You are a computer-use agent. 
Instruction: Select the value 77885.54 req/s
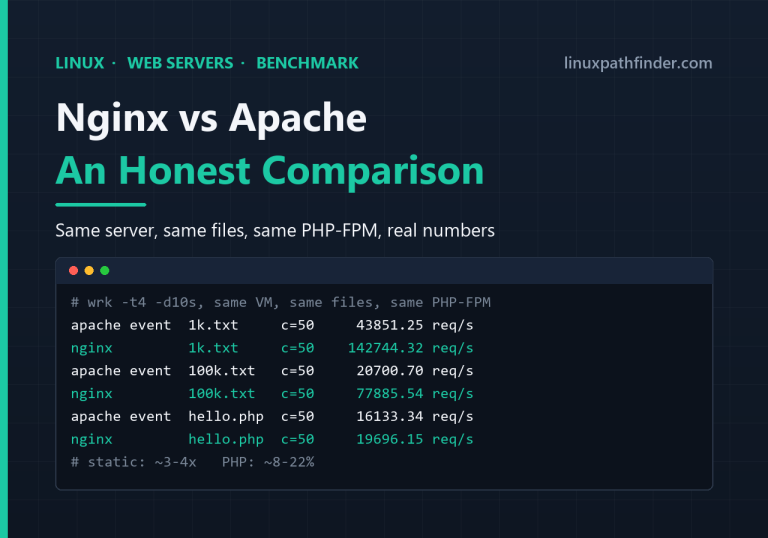coord(414,393)
